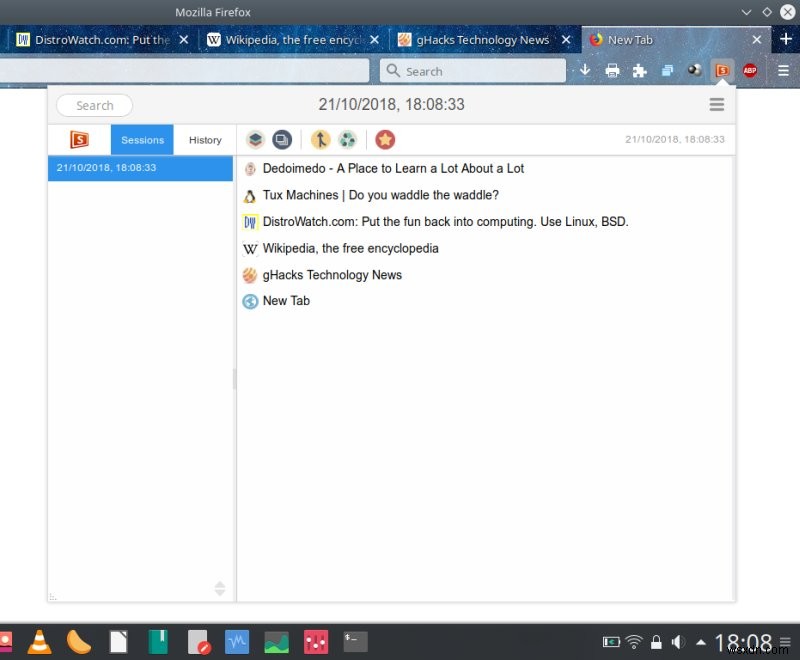800x660 pixels.
Task: Click the Search button in the popup
Action: click(93, 104)
